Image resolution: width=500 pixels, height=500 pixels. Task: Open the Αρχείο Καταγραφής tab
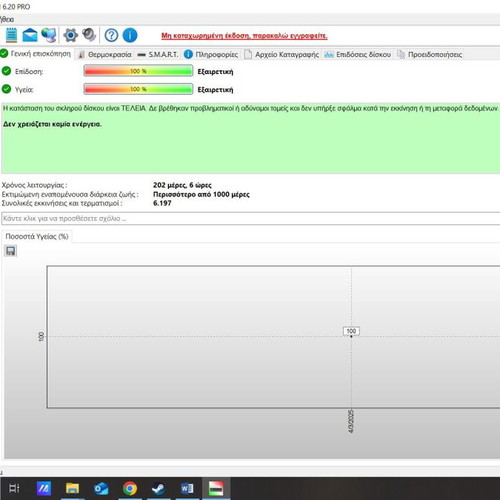pyautogui.click(x=282, y=54)
